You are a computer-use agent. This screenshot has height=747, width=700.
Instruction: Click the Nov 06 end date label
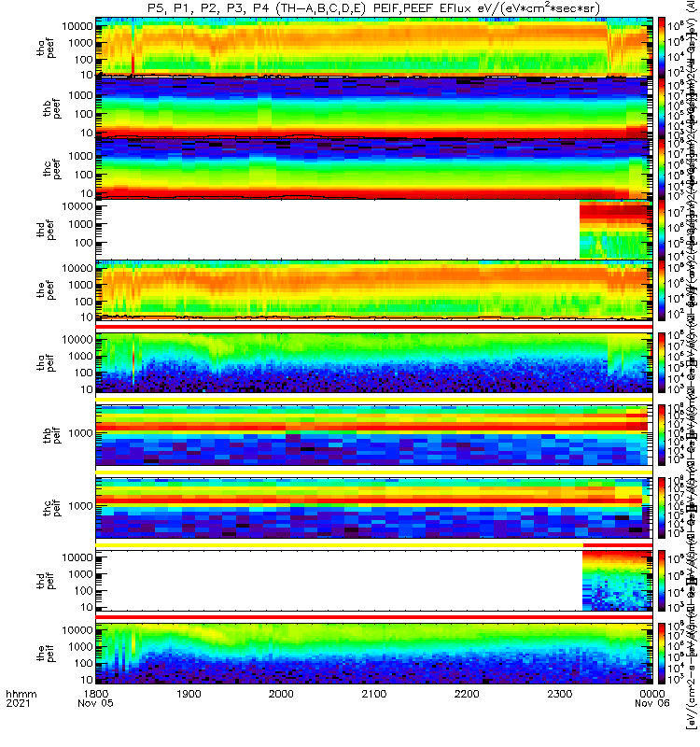pos(651,703)
